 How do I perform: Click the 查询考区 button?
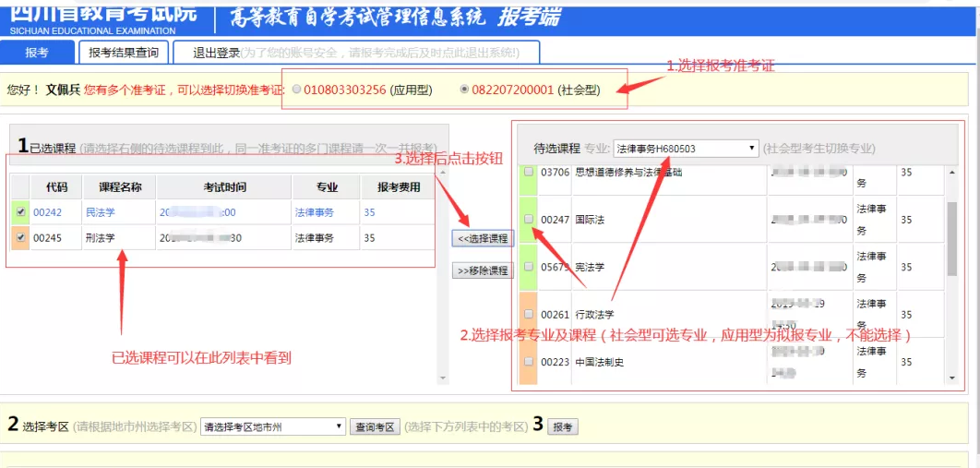pos(375,427)
